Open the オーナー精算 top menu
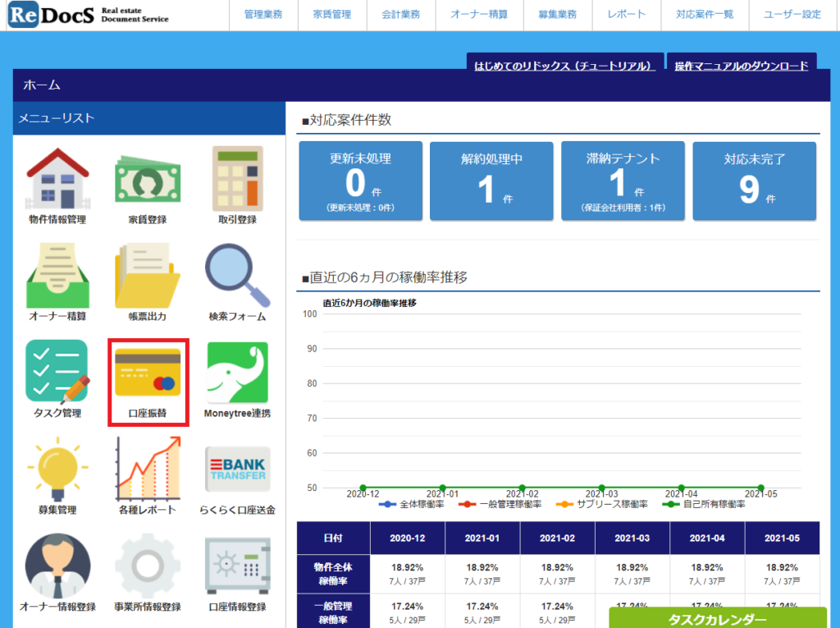840x628 pixels. pos(479,15)
